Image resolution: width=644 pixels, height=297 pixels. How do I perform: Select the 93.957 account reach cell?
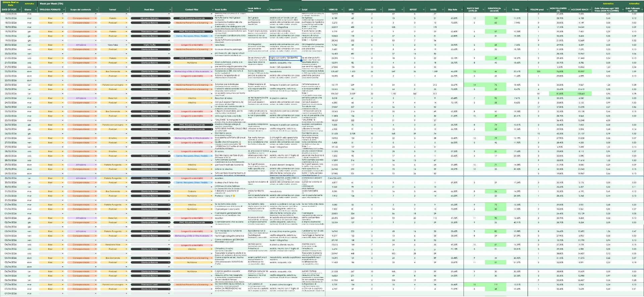point(581,71)
